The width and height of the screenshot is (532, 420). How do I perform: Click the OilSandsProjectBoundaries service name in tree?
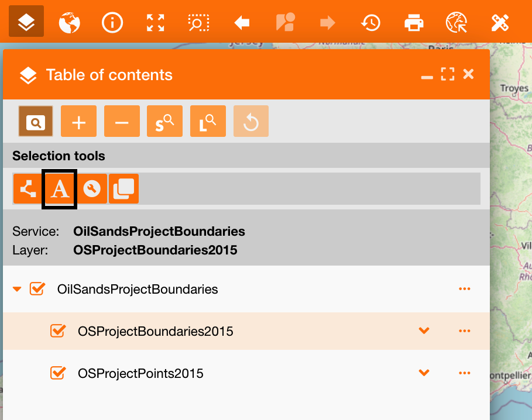(x=138, y=289)
